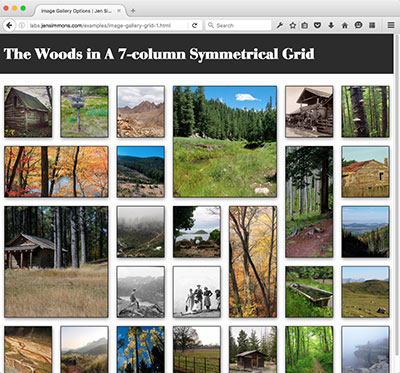
Task: Reload the page with the refresh icon
Action: coord(195,25)
